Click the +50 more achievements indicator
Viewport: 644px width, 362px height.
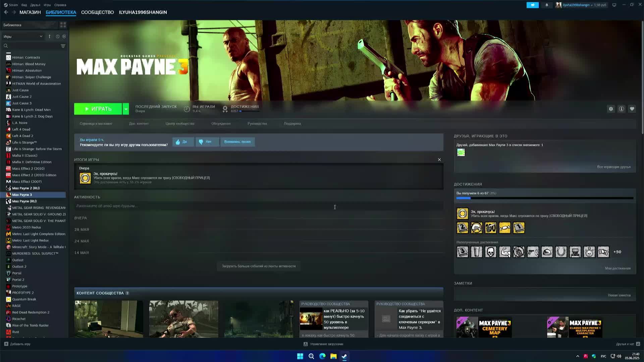pyautogui.click(x=617, y=252)
